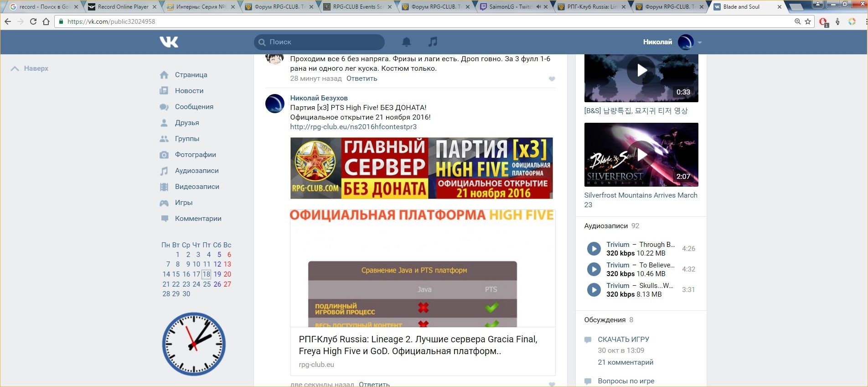
Task: Go to Страница in the sidebar
Action: pyautogui.click(x=191, y=75)
